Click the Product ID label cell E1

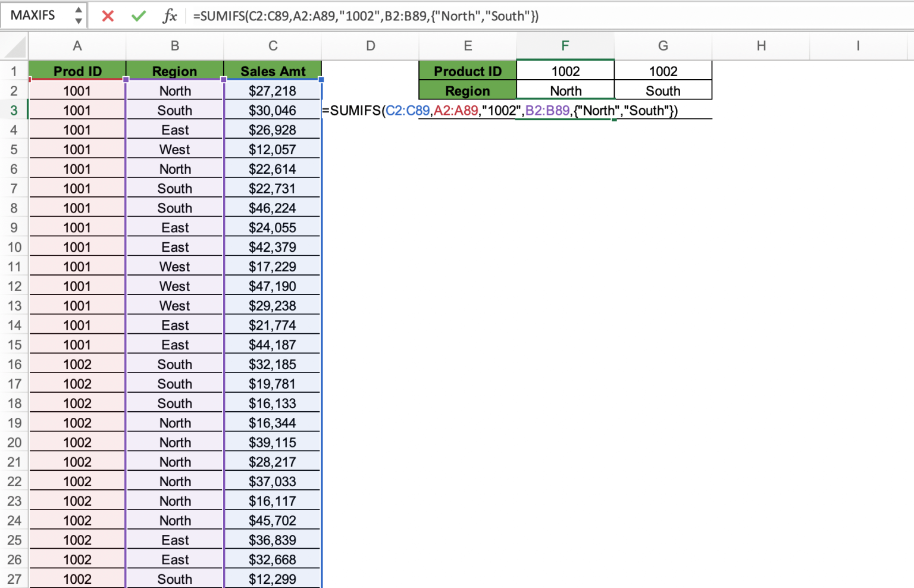click(x=468, y=71)
